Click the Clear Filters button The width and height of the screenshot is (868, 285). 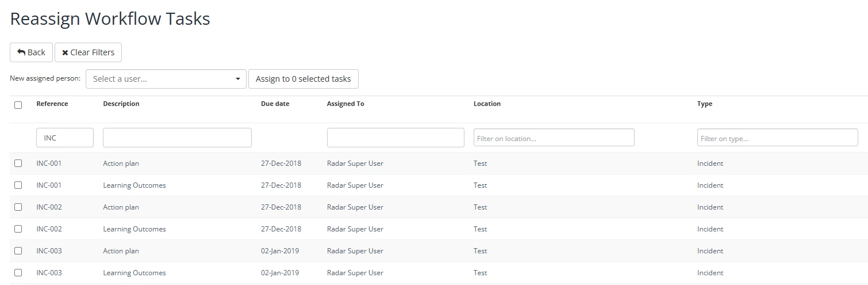click(88, 52)
